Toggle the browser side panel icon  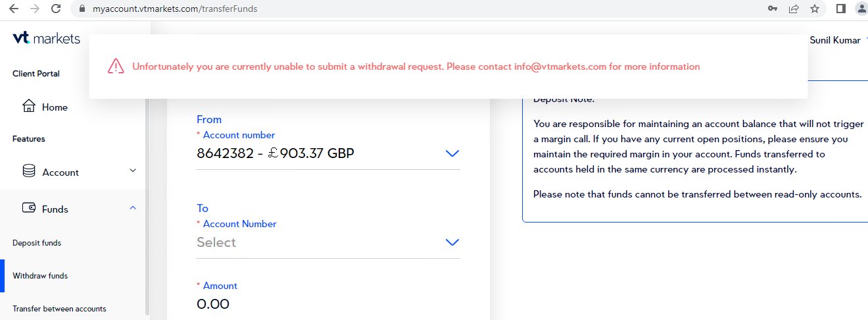coord(840,9)
